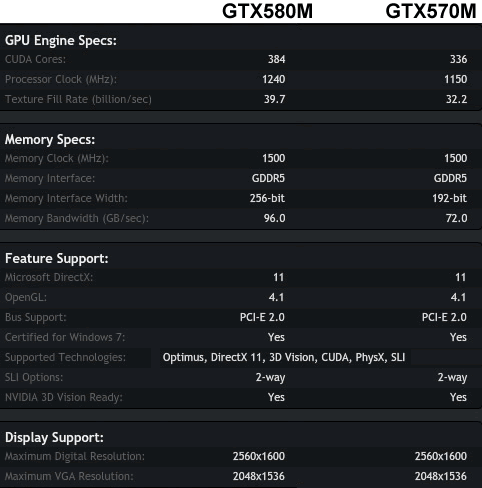Viewport: 482px width, 488px height.
Task: Click the Feature Support section heading
Action: tap(57, 259)
